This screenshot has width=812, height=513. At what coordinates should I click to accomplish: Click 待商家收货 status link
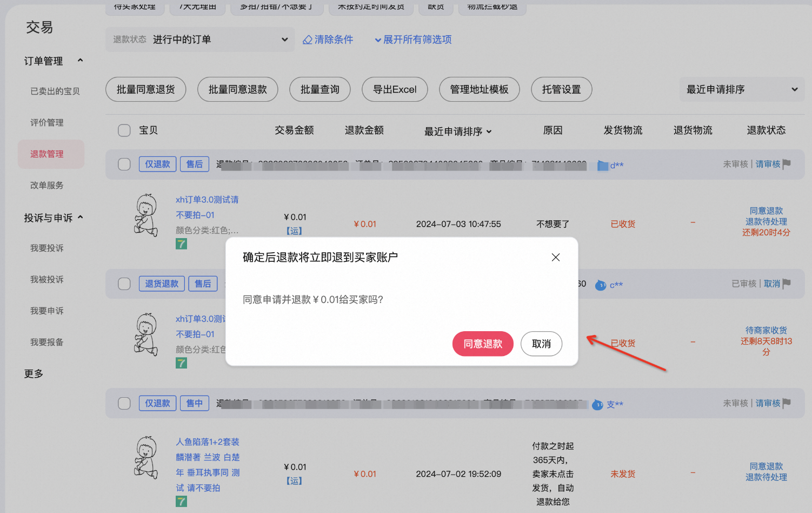tap(766, 331)
